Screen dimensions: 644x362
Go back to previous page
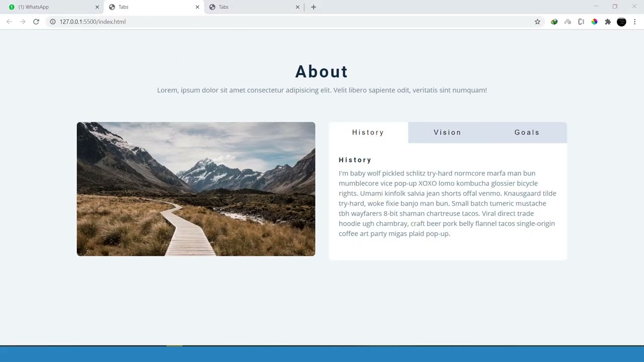pos(9,22)
